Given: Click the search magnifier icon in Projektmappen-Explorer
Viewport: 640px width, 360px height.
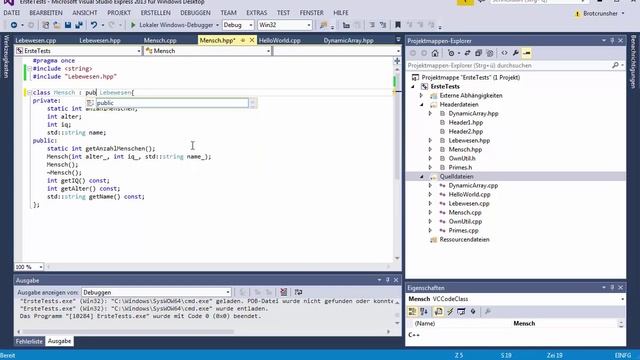Looking at the screenshot, I should pos(615,65).
